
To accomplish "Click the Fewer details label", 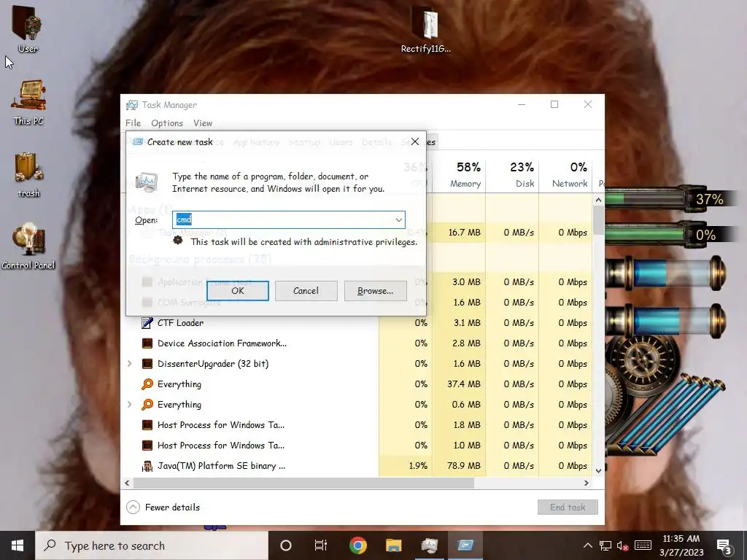I will 172,507.
